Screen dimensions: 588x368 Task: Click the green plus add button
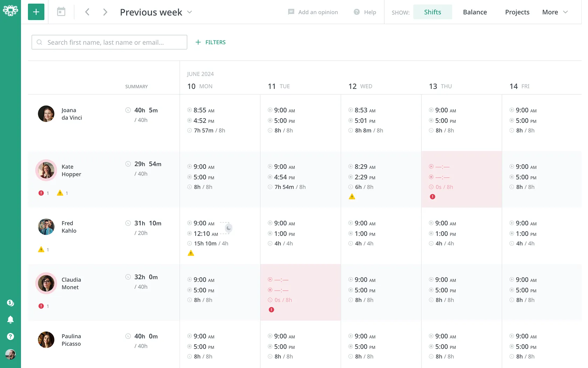36,12
